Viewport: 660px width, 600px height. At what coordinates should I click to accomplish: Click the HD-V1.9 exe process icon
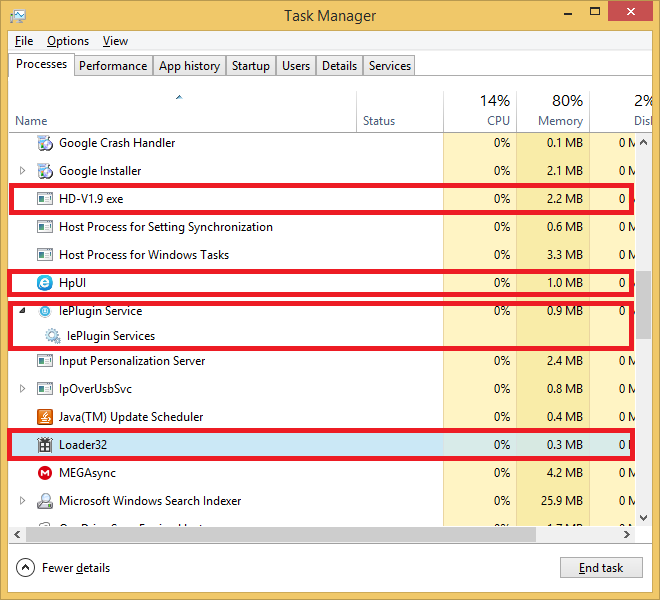[x=45, y=199]
